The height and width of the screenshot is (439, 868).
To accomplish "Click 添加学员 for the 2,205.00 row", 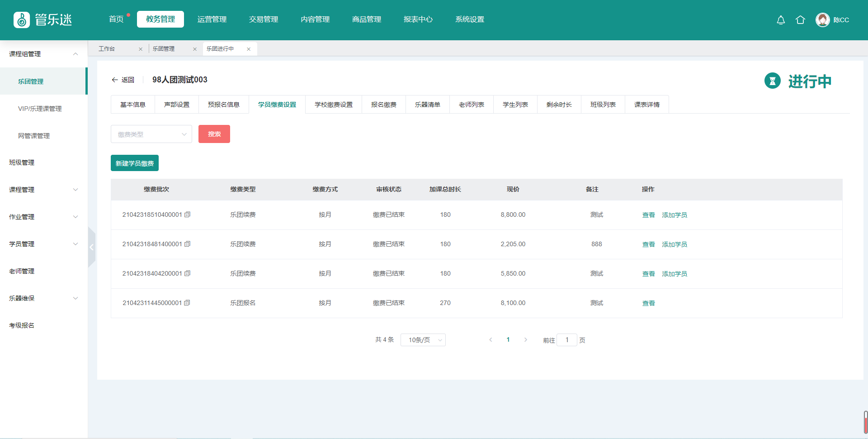I will tap(674, 244).
